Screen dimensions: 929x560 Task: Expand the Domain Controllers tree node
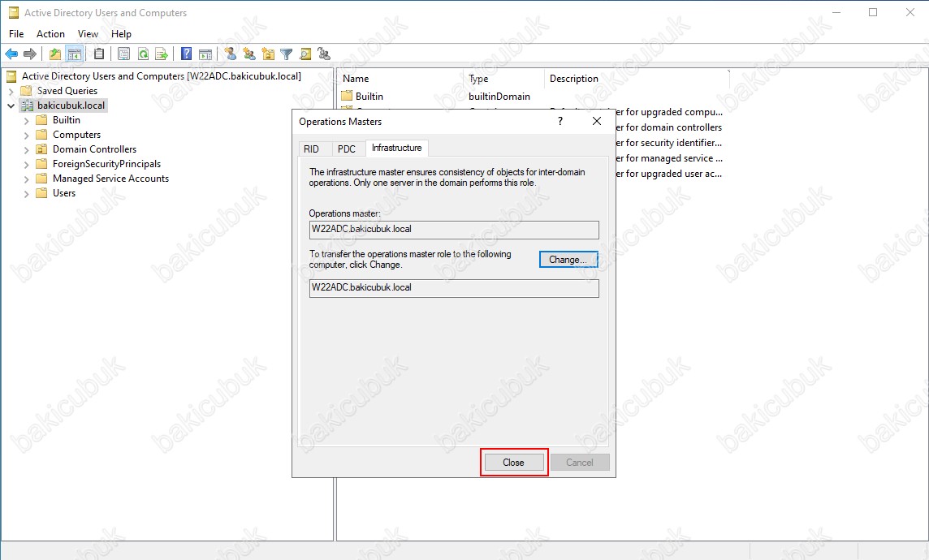26,150
